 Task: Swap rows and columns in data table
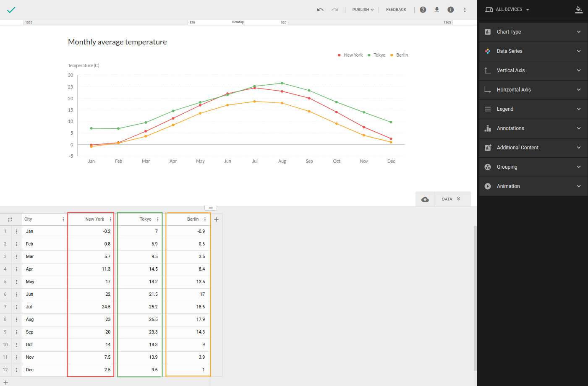click(10, 219)
